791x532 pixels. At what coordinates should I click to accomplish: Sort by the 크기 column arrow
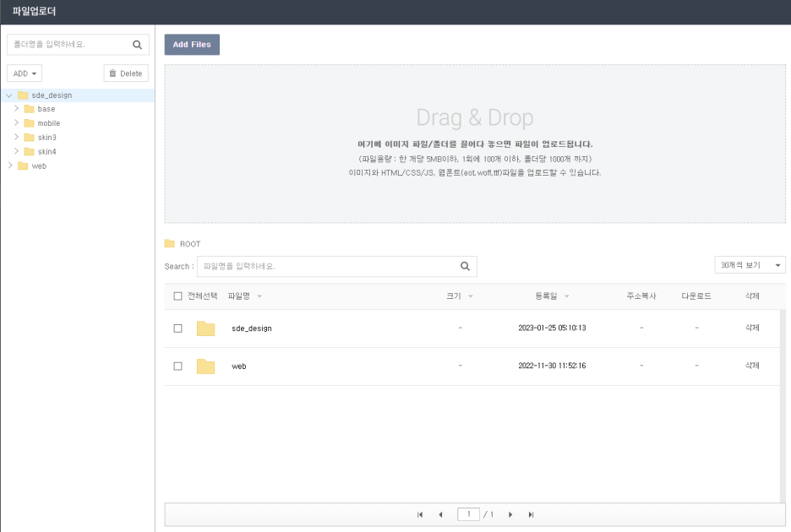coord(470,296)
